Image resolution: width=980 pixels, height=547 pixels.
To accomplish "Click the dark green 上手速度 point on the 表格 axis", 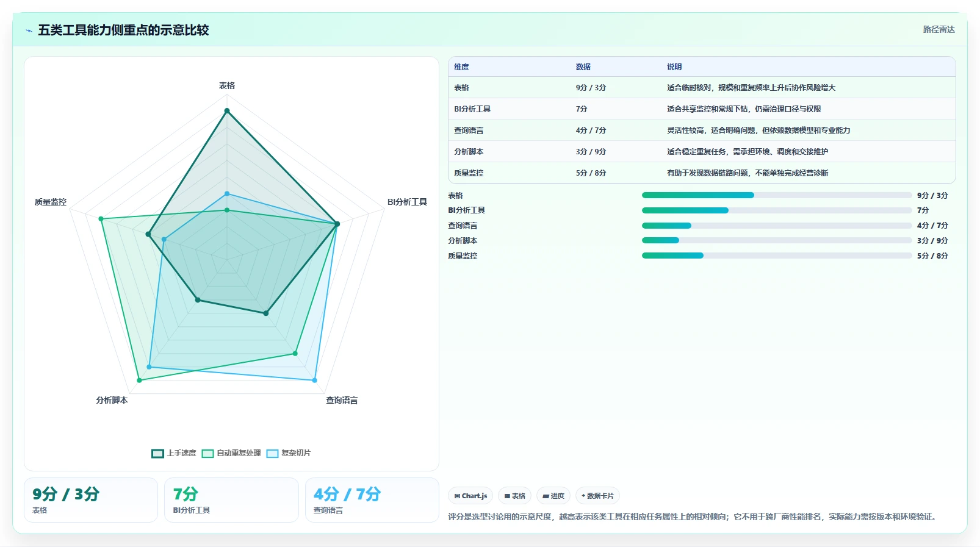I will [227, 111].
